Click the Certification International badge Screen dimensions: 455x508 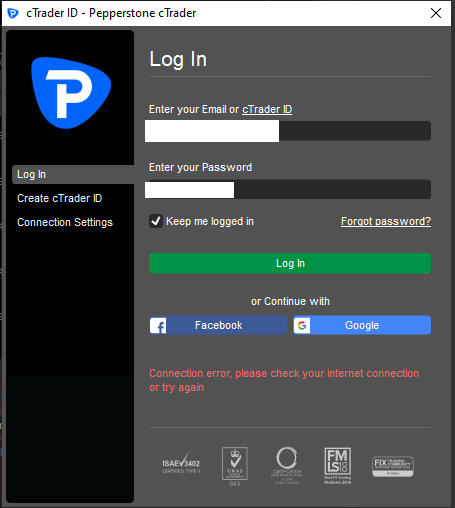[x=287, y=465]
